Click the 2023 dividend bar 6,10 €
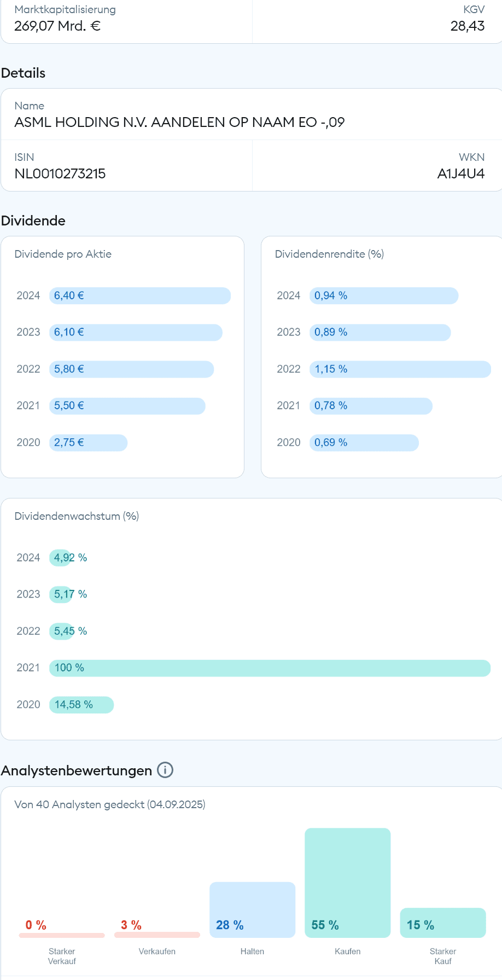502x980 pixels. pyautogui.click(x=136, y=333)
